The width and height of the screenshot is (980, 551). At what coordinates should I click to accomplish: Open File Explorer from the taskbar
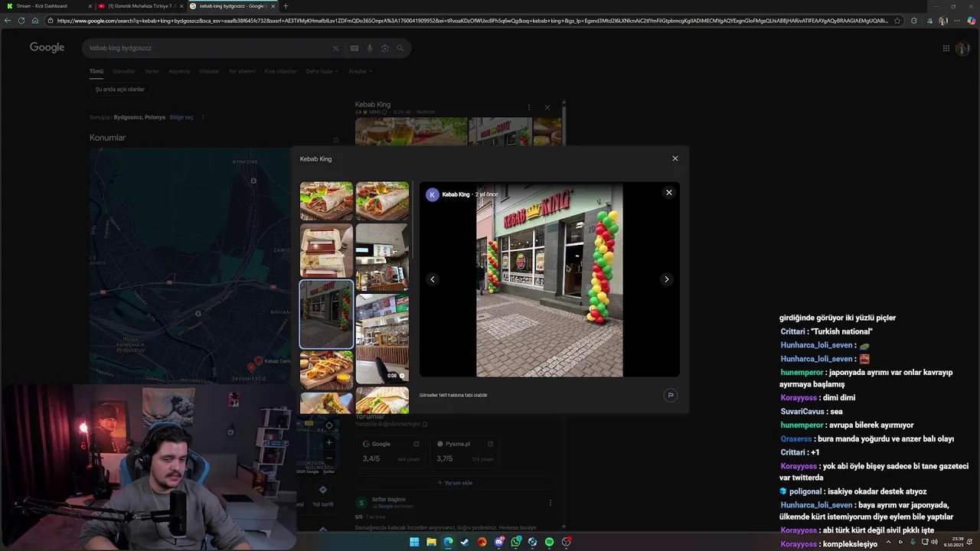pos(431,542)
